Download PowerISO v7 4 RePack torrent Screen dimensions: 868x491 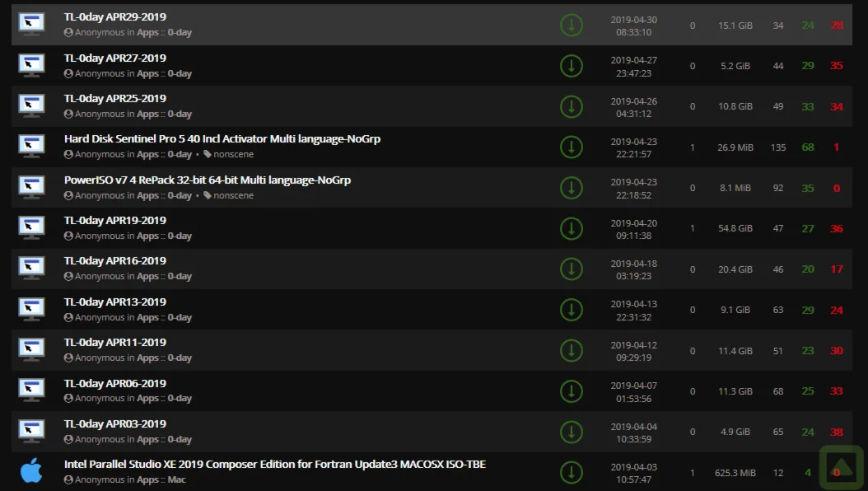pos(572,188)
